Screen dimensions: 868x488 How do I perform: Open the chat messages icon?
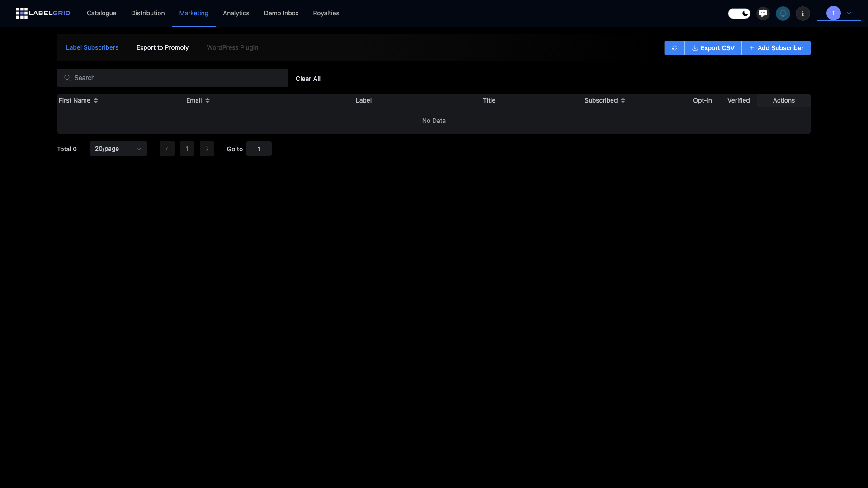(x=763, y=14)
